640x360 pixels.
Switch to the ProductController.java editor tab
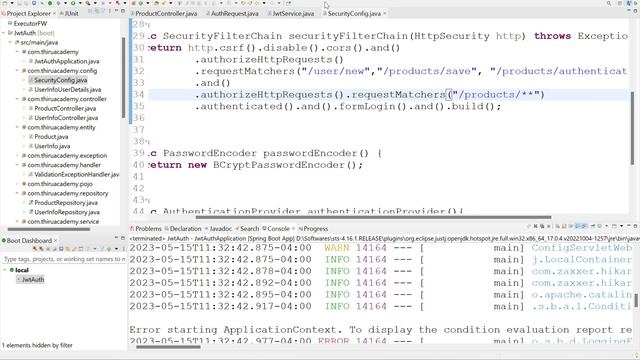(x=164, y=13)
